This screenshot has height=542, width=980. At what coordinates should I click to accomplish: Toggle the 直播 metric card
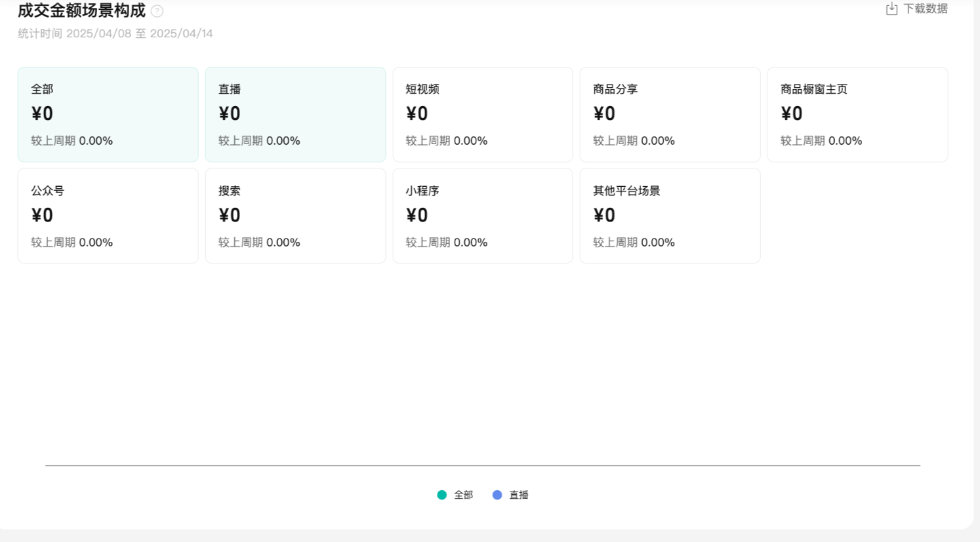[x=295, y=114]
